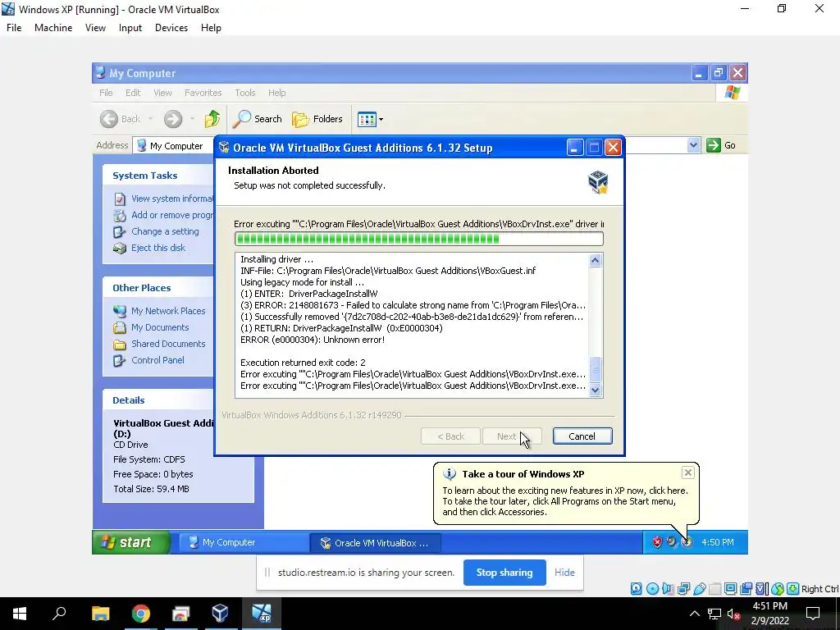Click the Windows XP tour tray icon
Viewport: 840px width, 630px height.
(x=687, y=542)
